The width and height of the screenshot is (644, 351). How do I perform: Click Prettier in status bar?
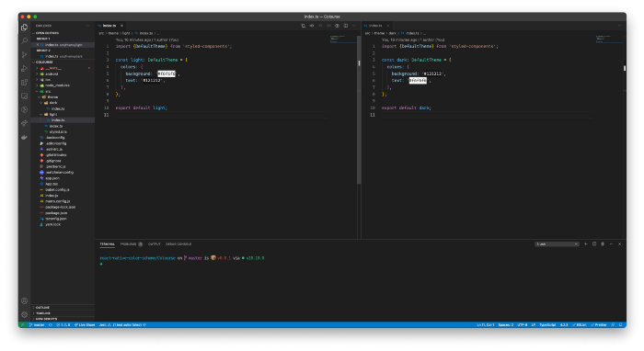[599, 324]
